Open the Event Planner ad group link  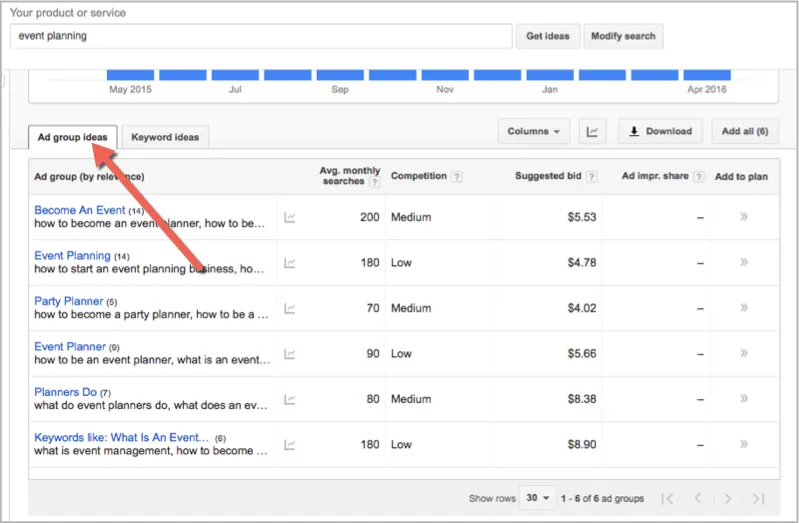[x=70, y=346]
